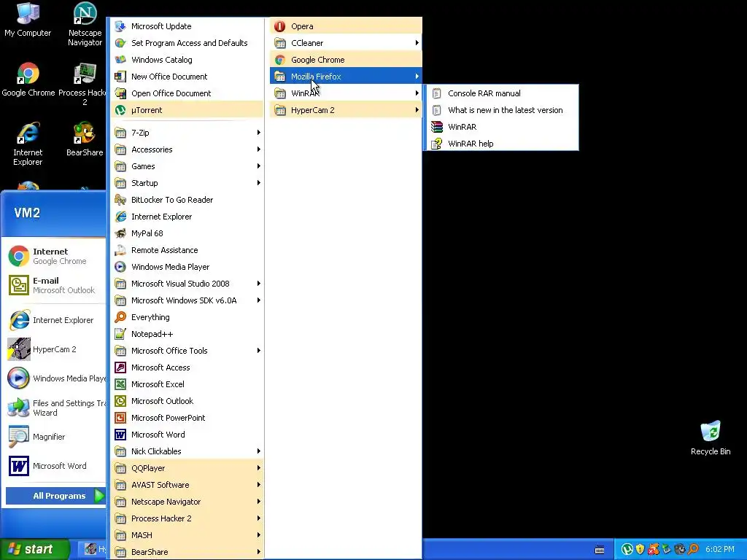Viewport: 747px width, 560px height.
Task: Open Internet Explorer in All Programs list
Action: [x=187, y=217]
